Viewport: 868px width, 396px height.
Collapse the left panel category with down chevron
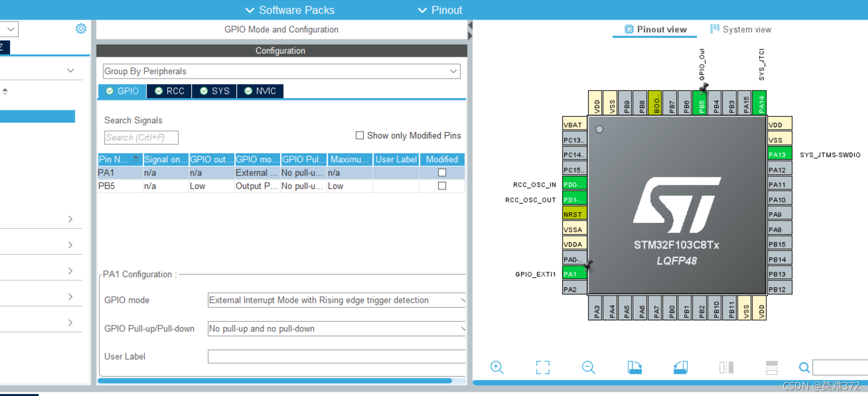coord(71,71)
